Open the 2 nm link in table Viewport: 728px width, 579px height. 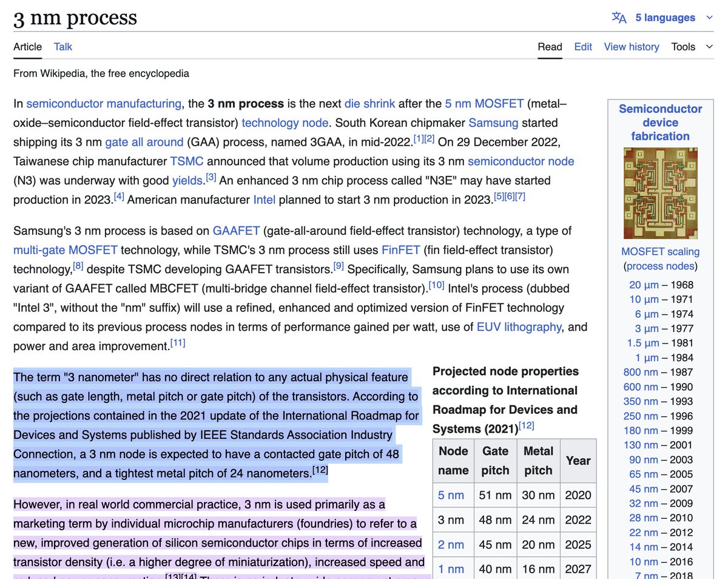click(x=451, y=544)
